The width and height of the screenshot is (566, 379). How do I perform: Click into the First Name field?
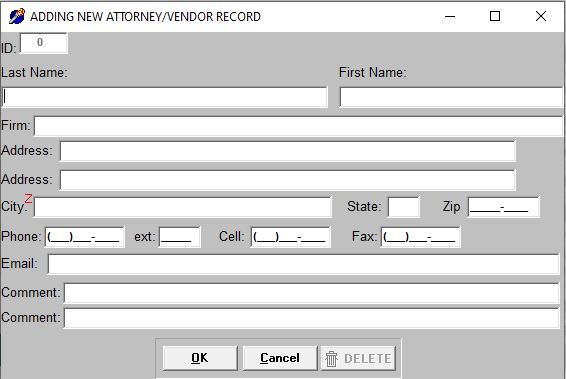point(452,97)
